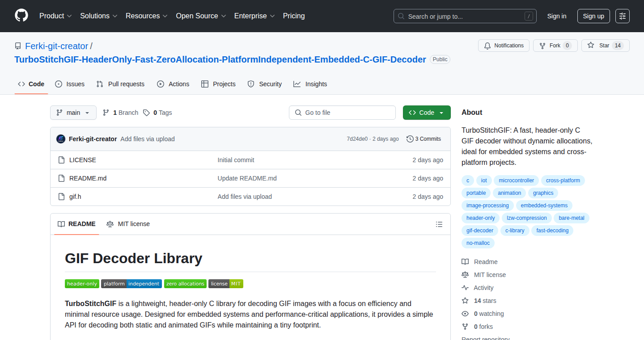The height and width of the screenshot is (340, 644).
Task: Click the commit history clock icon
Action: pyautogui.click(x=410, y=139)
